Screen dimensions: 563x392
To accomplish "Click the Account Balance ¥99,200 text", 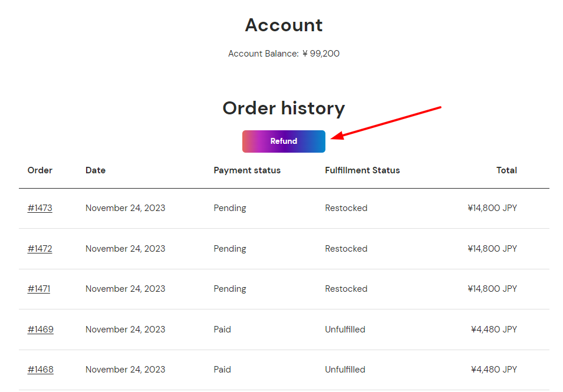I will coord(284,54).
